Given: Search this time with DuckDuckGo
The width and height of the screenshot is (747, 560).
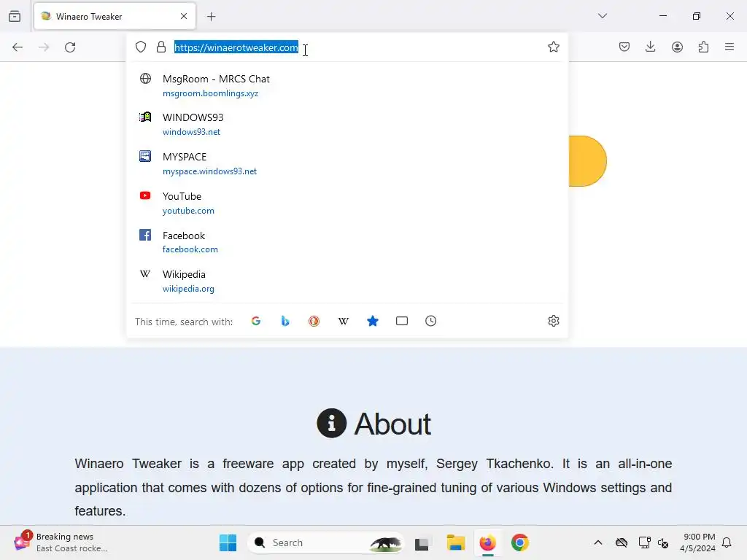Looking at the screenshot, I should pyautogui.click(x=314, y=321).
